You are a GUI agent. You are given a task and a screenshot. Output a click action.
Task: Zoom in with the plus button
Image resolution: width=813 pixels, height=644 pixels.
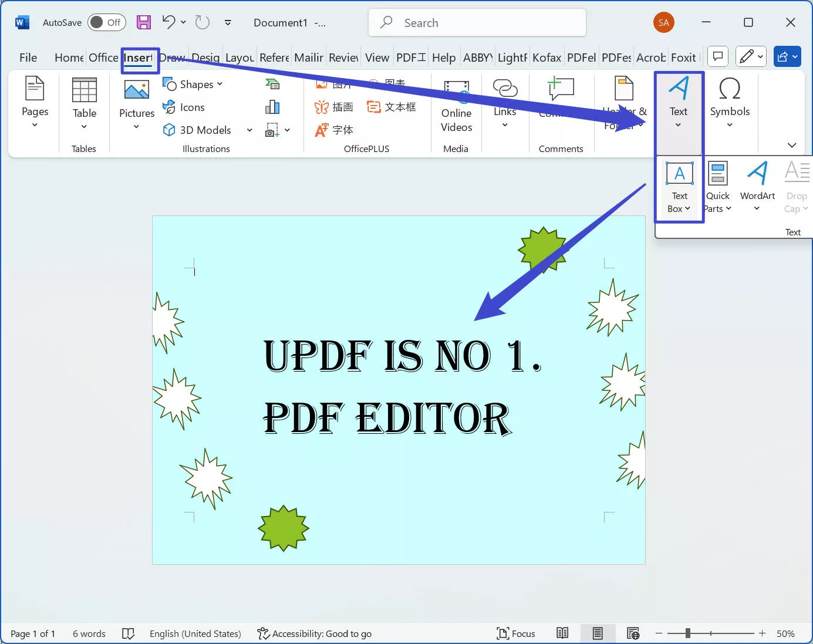coord(762,633)
